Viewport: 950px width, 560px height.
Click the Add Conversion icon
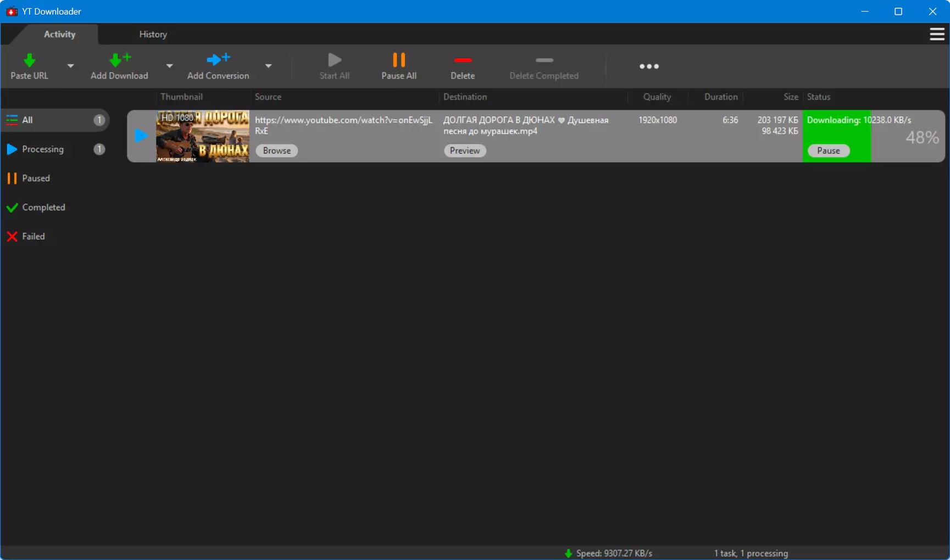tap(218, 59)
